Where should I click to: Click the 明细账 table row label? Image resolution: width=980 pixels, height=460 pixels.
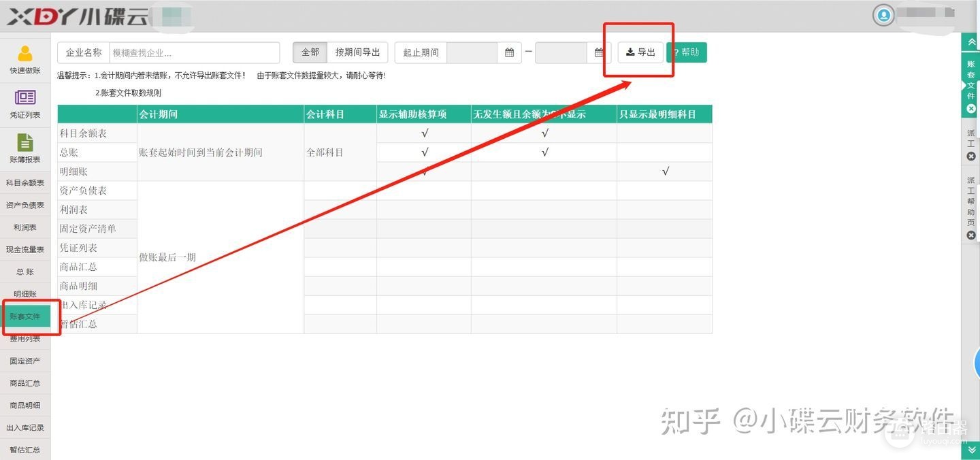73,171
